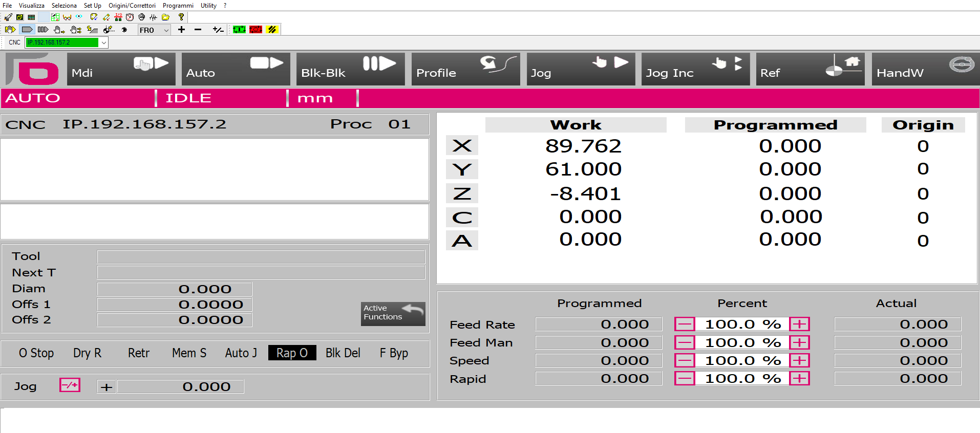Screen dimensions: 980x433
Task: Toggle the pink Jog sign button
Action: pyautogui.click(x=70, y=385)
